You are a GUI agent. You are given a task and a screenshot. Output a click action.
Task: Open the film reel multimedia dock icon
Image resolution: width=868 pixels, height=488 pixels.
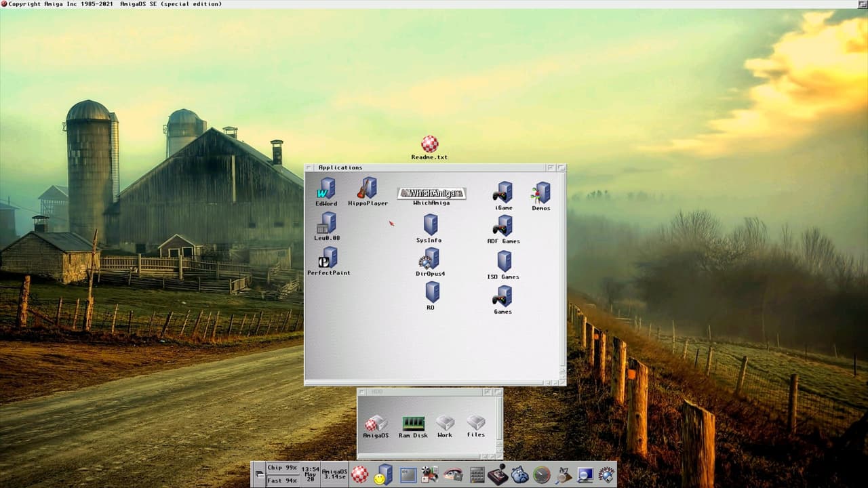(x=429, y=474)
